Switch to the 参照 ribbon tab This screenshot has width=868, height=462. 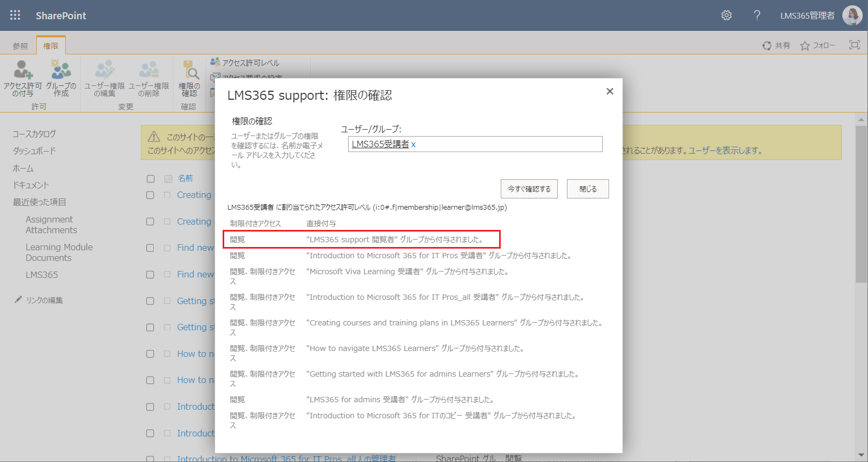(20, 46)
